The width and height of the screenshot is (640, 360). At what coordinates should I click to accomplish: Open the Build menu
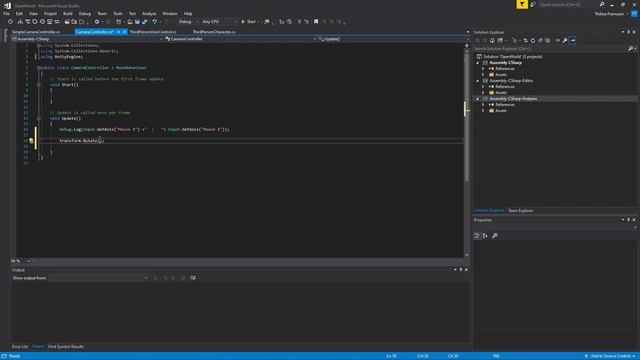[68, 14]
